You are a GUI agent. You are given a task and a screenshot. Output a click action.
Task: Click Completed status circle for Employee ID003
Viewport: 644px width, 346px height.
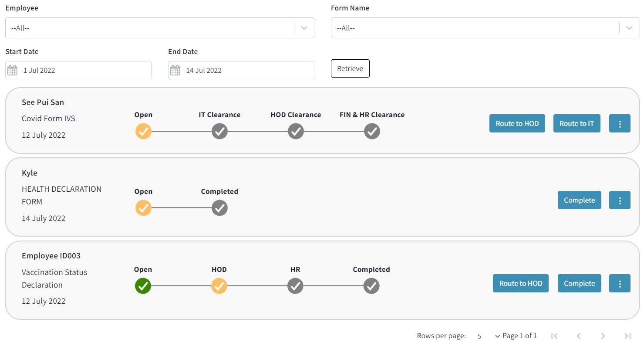point(371,286)
